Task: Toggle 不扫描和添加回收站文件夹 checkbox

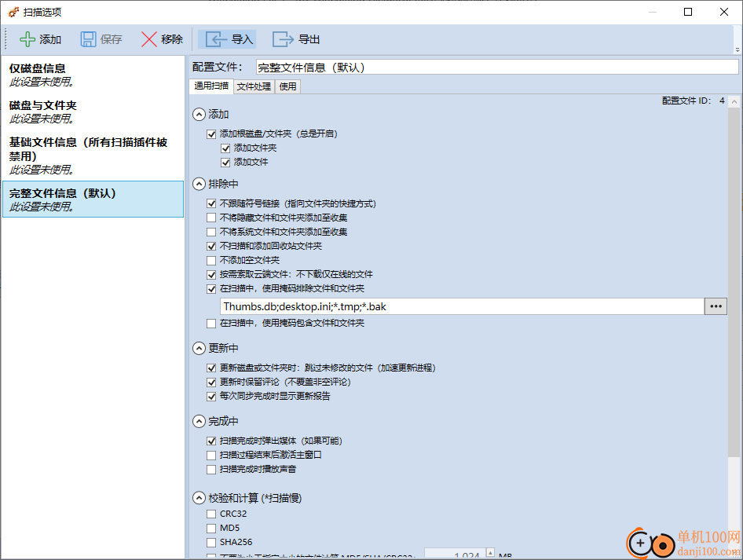Action: [x=211, y=247]
